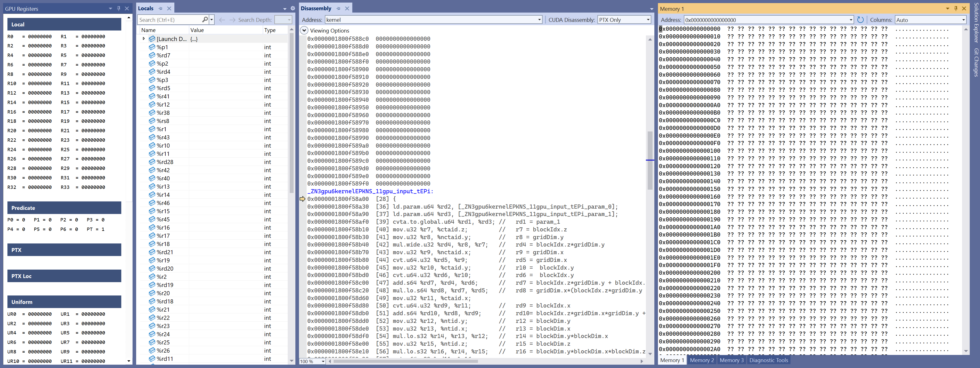
Task: Click the Locals find previous arrow
Action: (x=222, y=20)
